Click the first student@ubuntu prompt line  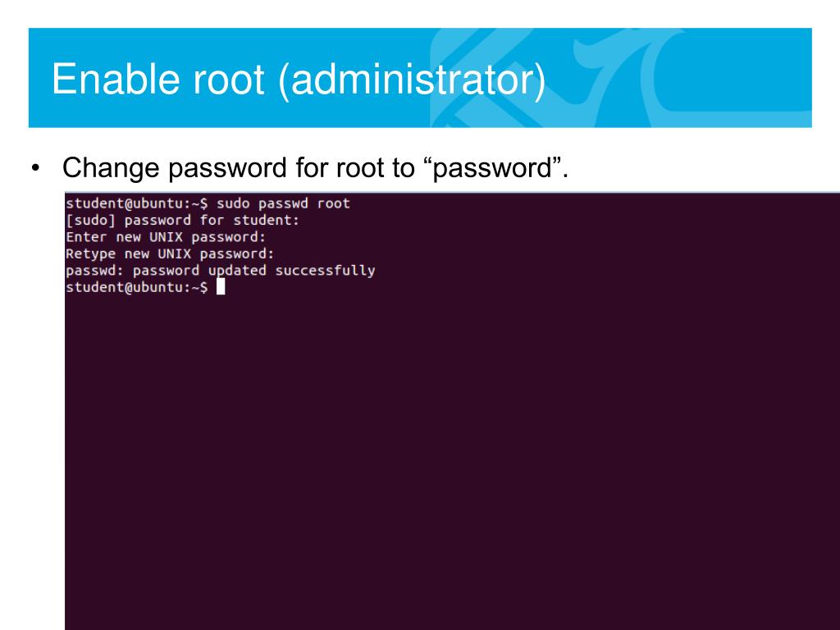[x=208, y=203]
